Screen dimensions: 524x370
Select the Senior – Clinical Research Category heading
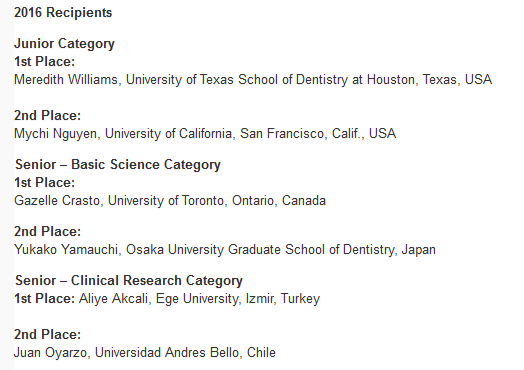coord(129,281)
